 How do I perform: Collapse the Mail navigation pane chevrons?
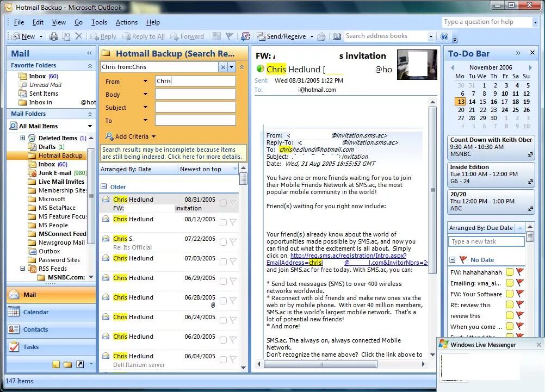(89, 53)
